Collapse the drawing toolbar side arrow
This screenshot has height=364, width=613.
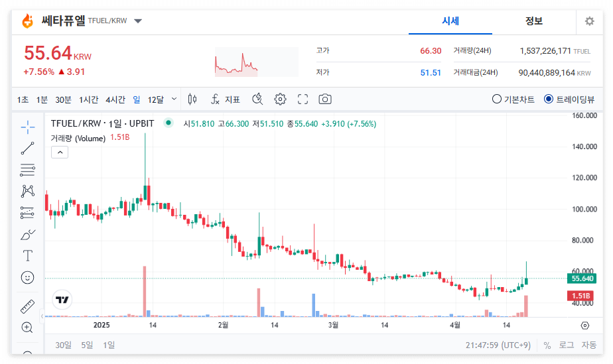point(42,316)
